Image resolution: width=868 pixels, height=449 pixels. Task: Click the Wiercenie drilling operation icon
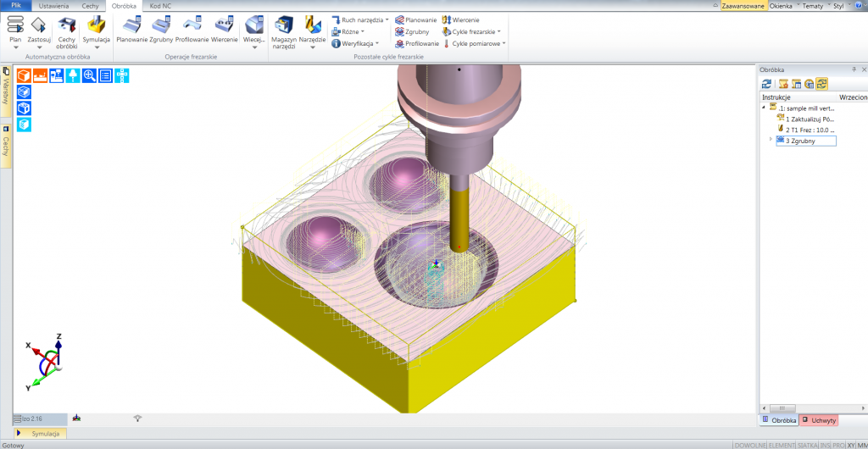224,28
